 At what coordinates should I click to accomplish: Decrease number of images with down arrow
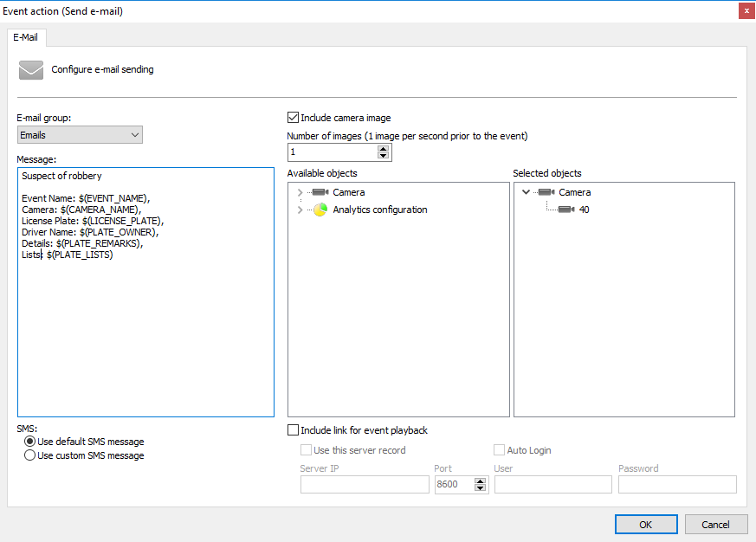[383, 156]
